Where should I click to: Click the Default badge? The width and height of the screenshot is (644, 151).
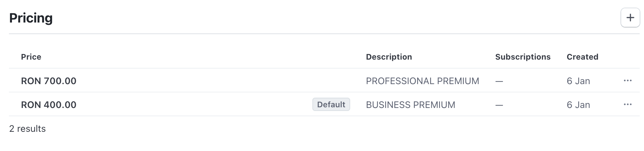(x=331, y=104)
